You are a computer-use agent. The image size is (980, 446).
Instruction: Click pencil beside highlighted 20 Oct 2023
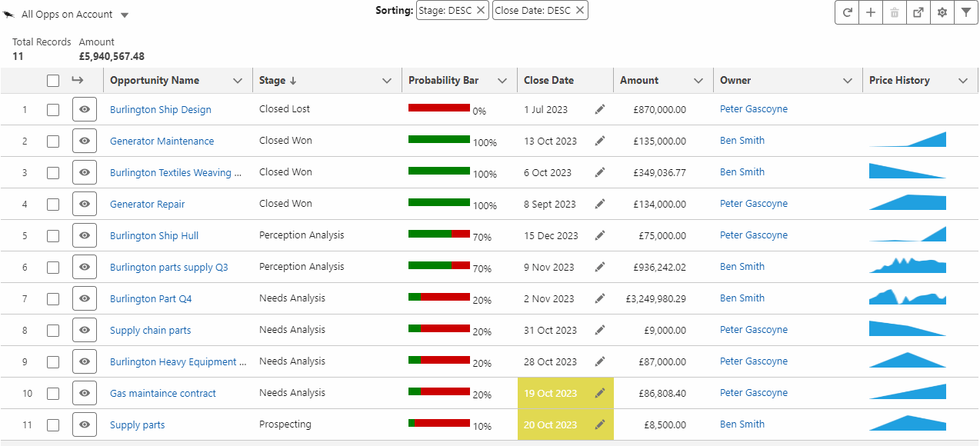tap(600, 424)
